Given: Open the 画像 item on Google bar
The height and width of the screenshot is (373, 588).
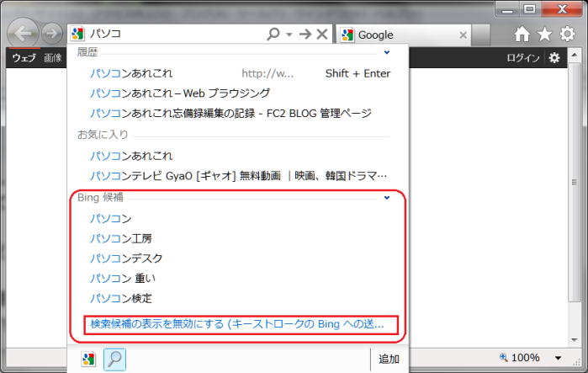Looking at the screenshot, I should (x=53, y=58).
